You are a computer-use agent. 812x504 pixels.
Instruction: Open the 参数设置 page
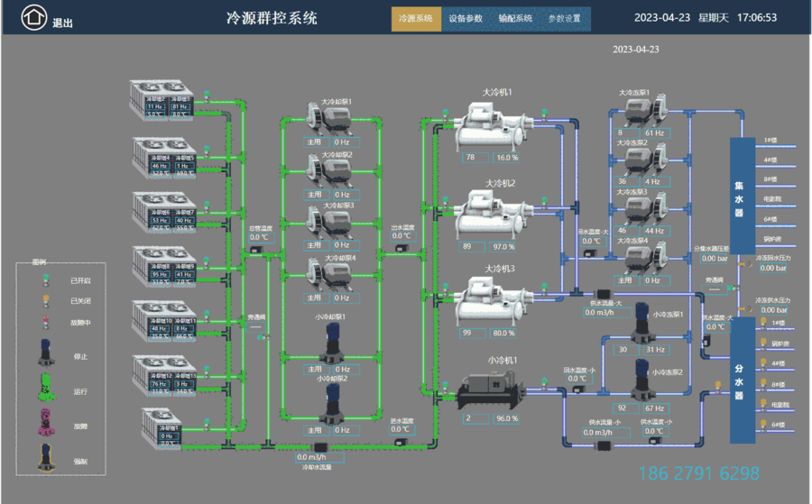565,18
